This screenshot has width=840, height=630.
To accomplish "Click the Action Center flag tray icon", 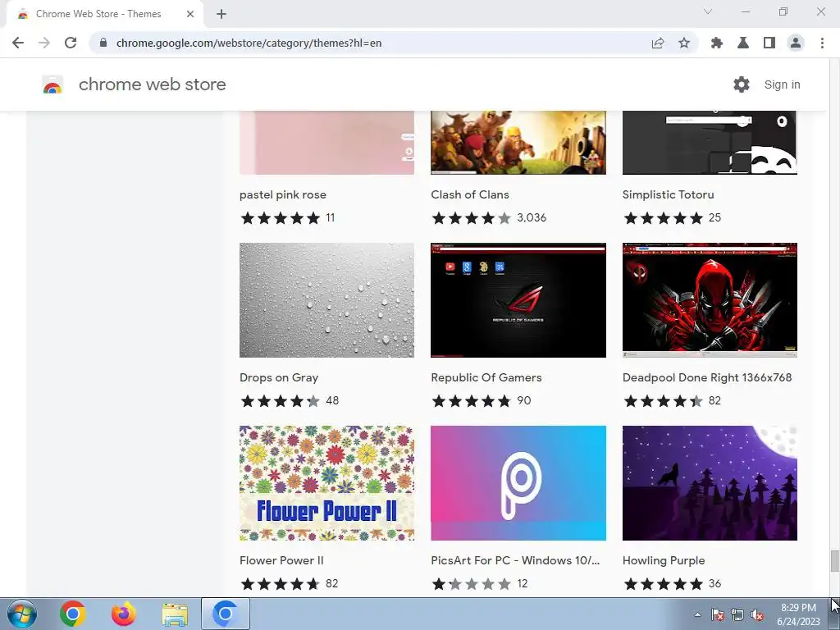I will coord(718,614).
